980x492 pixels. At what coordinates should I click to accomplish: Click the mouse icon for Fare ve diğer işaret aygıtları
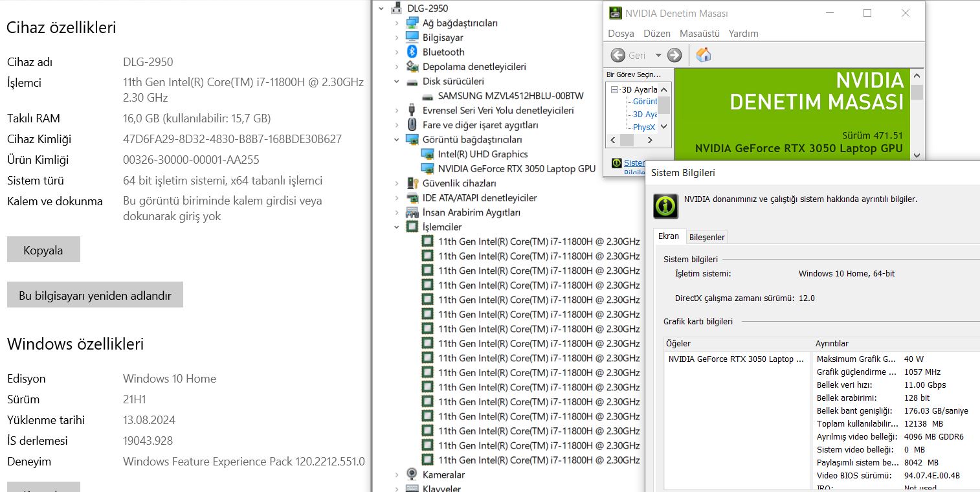click(x=412, y=125)
